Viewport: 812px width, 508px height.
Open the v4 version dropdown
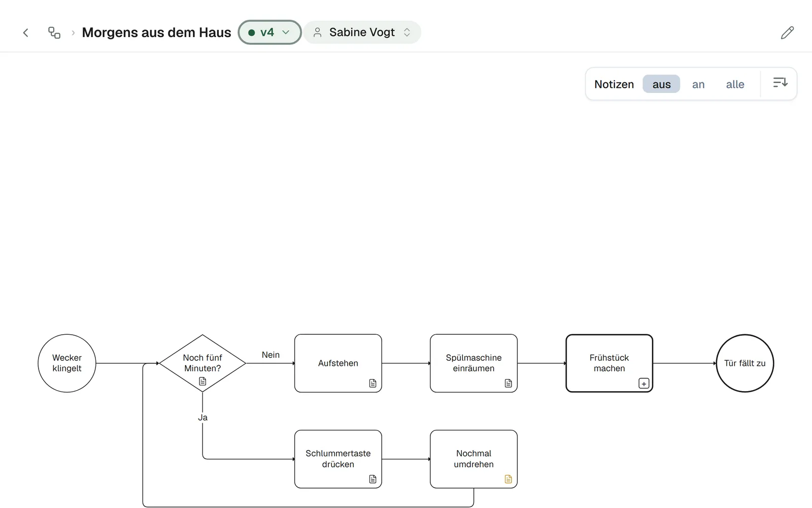[270, 33]
